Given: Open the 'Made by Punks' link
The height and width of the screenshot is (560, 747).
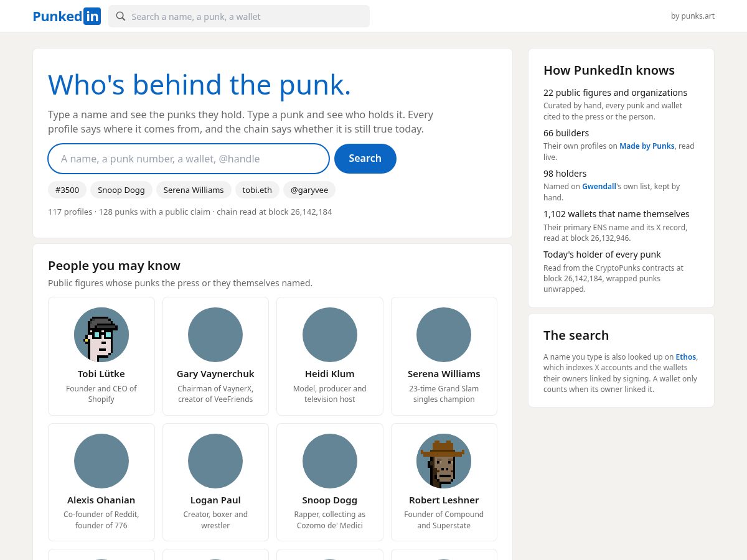Looking at the screenshot, I should click(x=647, y=146).
